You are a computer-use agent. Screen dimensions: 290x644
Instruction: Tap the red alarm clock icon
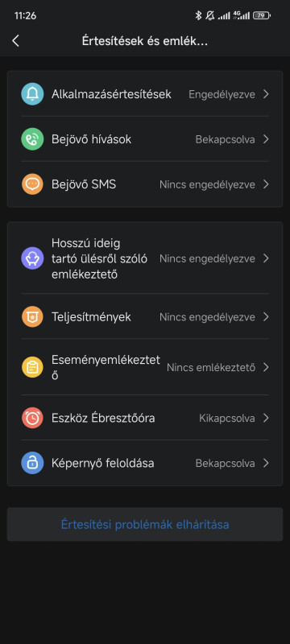[x=32, y=418]
